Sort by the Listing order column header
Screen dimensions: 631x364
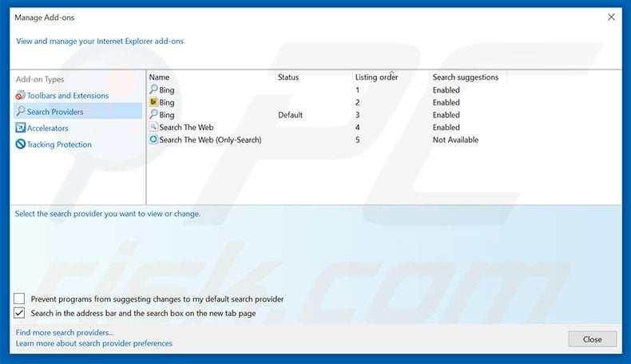[x=376, y=77]
